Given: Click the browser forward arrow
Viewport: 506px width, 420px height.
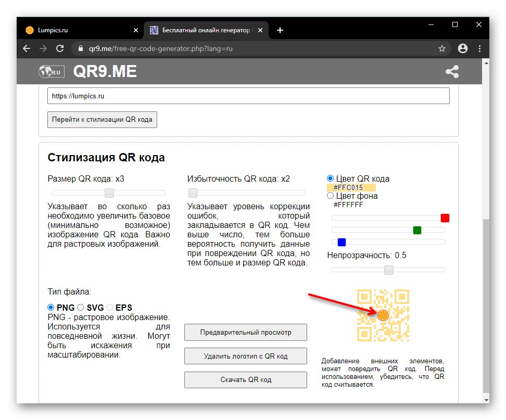Looking at the screenshot, I should point(43,49).
